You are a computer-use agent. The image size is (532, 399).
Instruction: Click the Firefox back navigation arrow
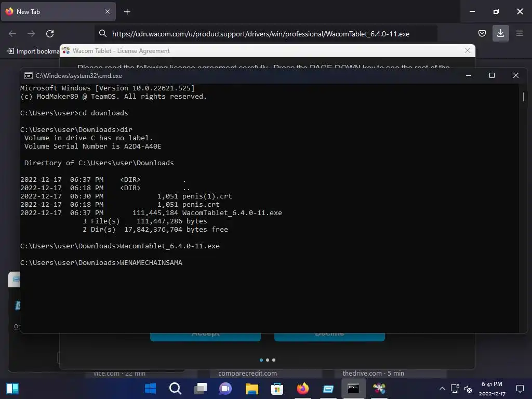12,34
